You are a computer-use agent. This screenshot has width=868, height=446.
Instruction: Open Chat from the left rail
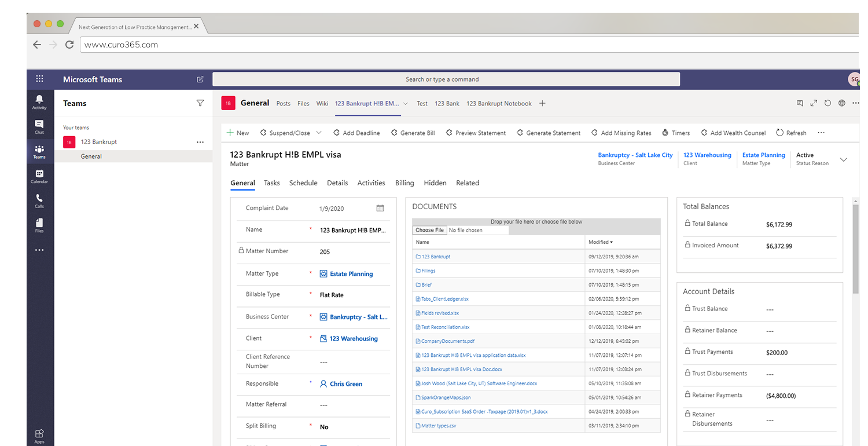[39, 127]
